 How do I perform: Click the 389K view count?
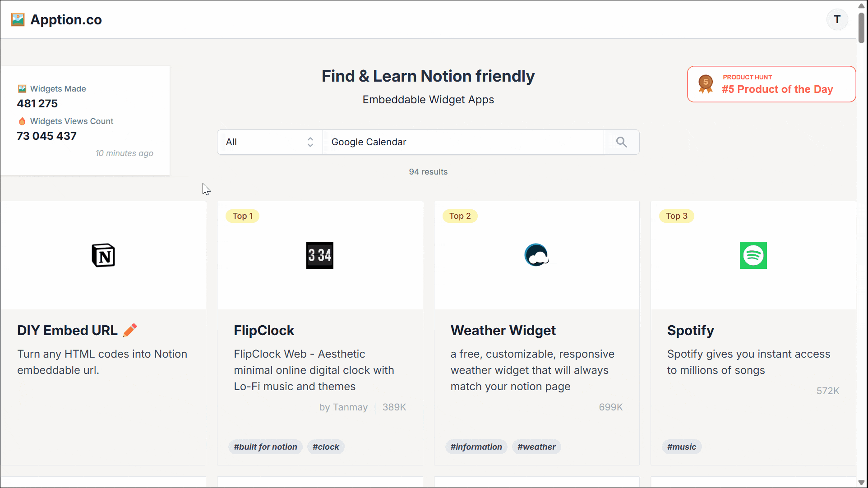click(394, 407)
